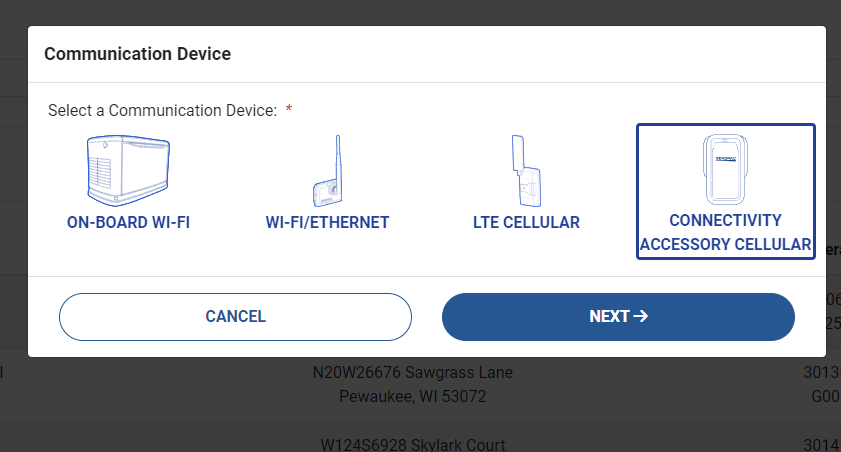Choose the WI-FI/ETHERNET option label
The height and width of the screenshot is (452, 841).
(x=327, y=223)
